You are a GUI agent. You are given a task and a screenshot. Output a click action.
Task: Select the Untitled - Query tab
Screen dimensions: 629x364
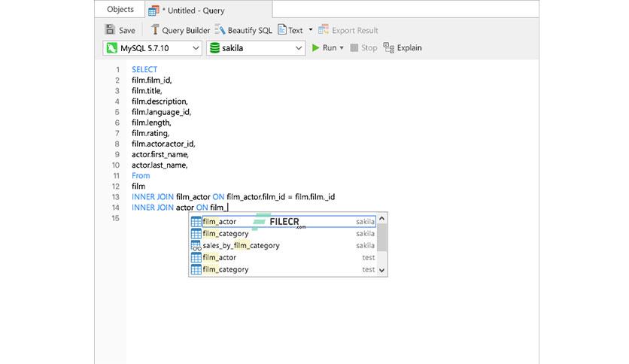coord(208,10)
